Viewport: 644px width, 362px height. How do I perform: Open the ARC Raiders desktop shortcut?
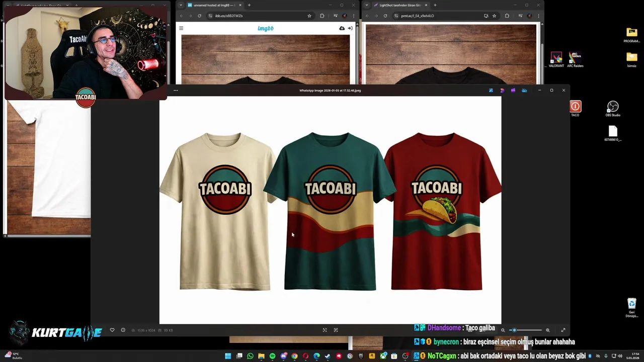pos(575,59)
